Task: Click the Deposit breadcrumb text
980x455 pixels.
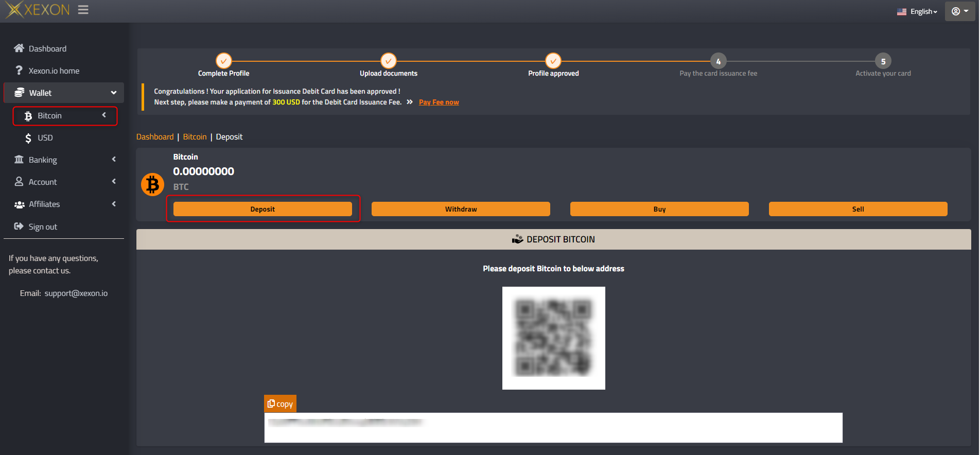Action: click(229, 136)
